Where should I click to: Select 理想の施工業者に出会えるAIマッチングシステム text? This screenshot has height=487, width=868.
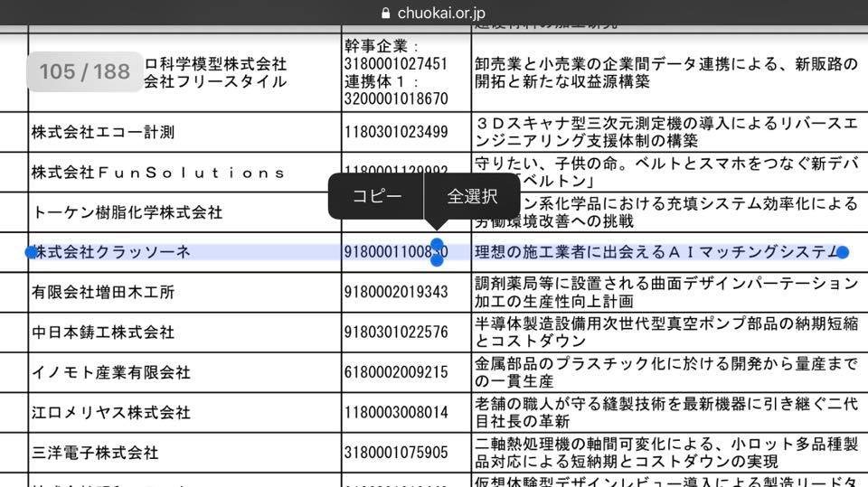657,252
